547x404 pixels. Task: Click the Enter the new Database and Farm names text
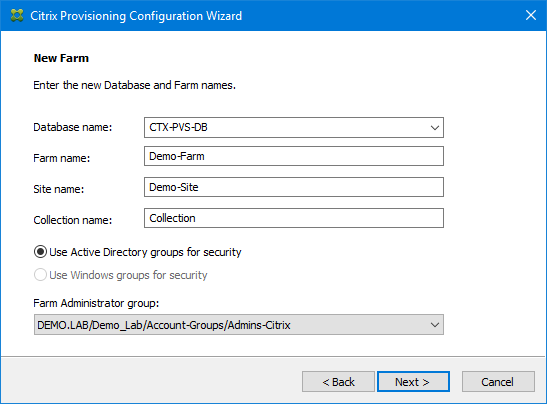tap(134, 85)
